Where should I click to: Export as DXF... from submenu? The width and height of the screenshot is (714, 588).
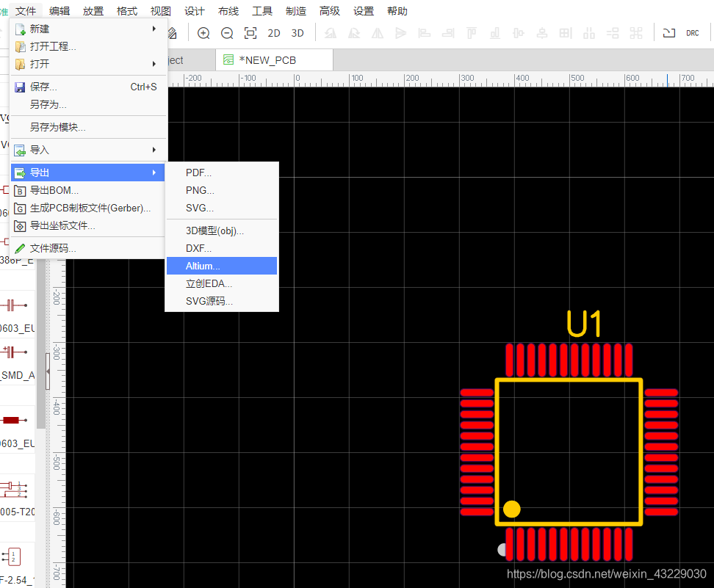point(222,249)
